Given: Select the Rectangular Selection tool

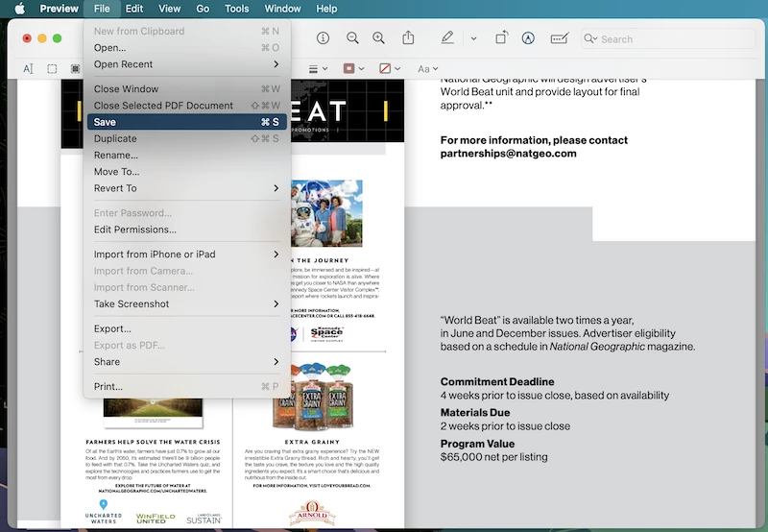Looking at the screenshot, I should click(x=52, y=69).
